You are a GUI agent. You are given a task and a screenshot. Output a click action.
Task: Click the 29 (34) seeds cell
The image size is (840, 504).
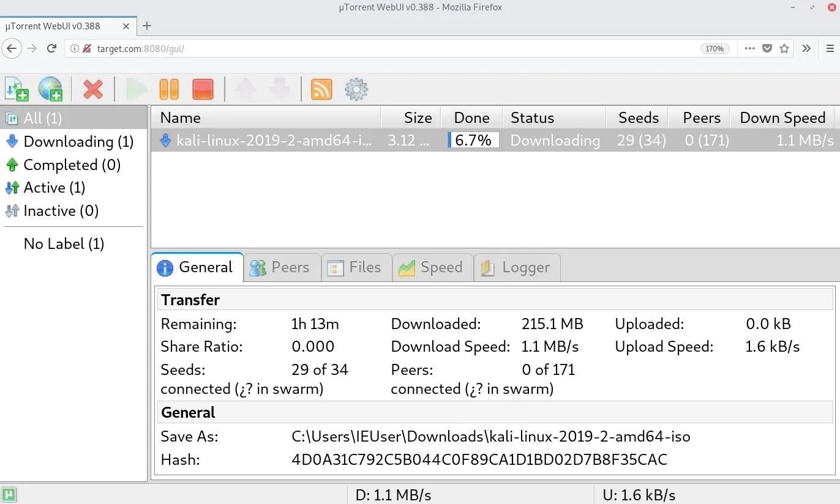pos(641,140)
